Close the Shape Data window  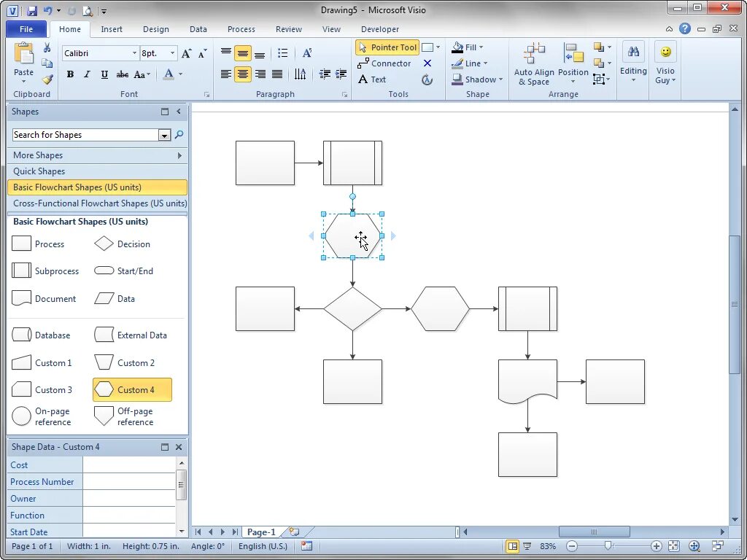click(x=179, y=447)
